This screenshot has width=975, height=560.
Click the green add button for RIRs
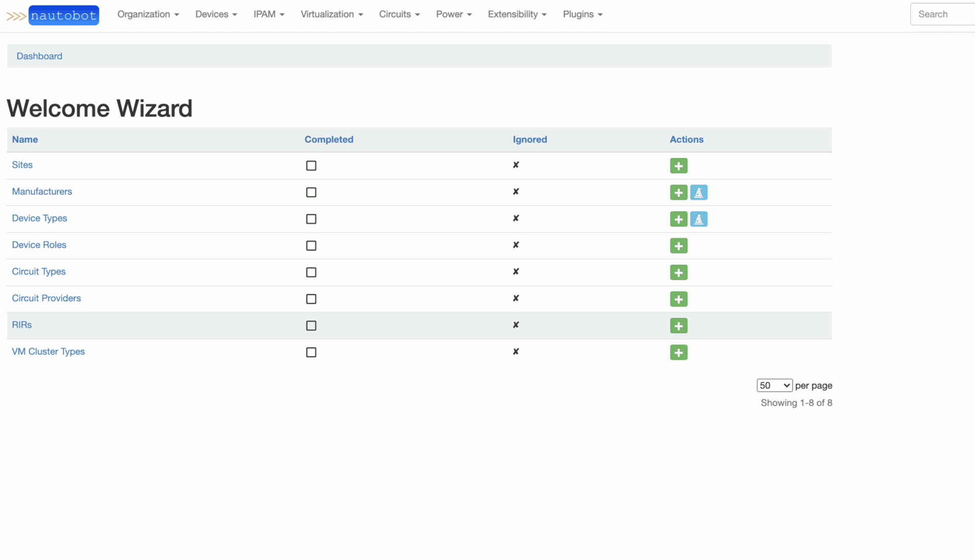[x=678, y=326]
